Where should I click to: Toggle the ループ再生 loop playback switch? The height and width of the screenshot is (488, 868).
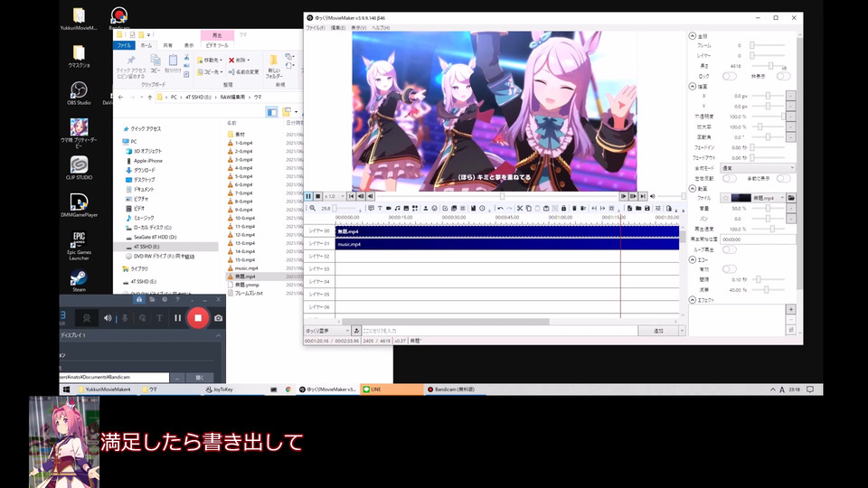(729, 249)
